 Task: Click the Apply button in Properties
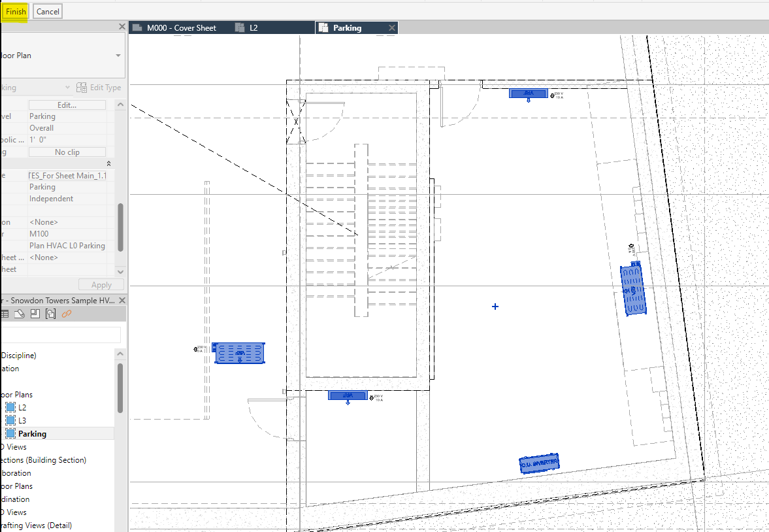(x=101, y=285)
